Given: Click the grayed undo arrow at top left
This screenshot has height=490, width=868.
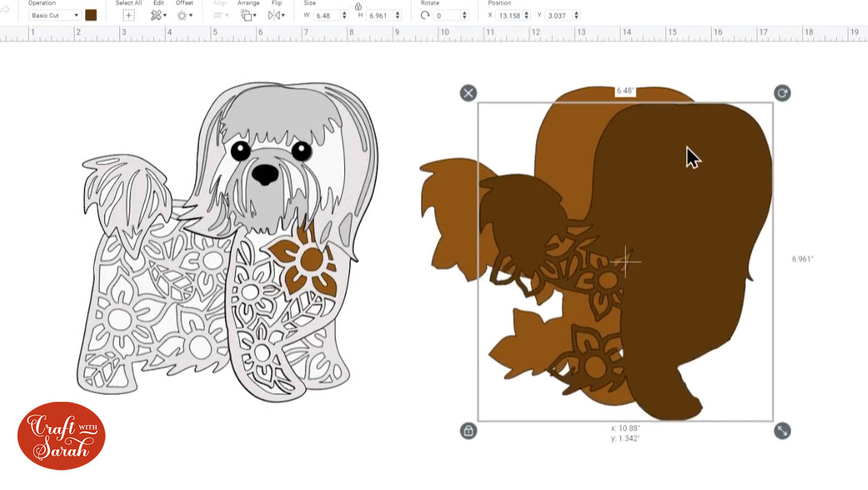Looking at the screenshot, I should click(x=7, y=10).
